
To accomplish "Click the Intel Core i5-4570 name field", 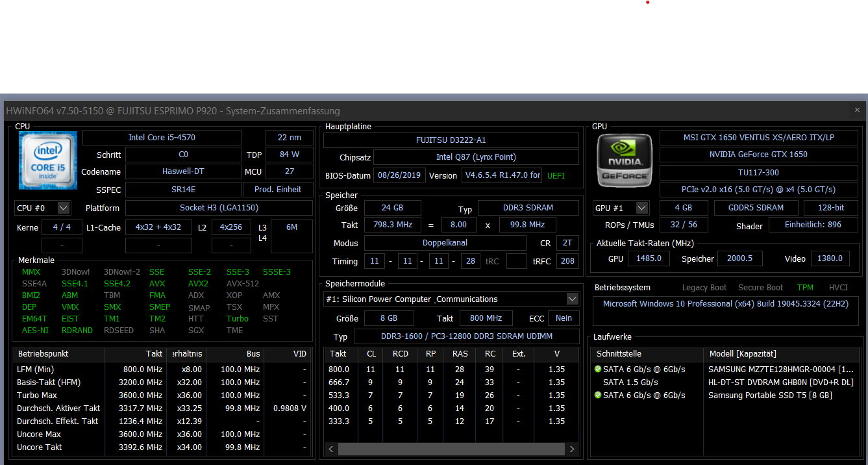I will coord(162,138).
